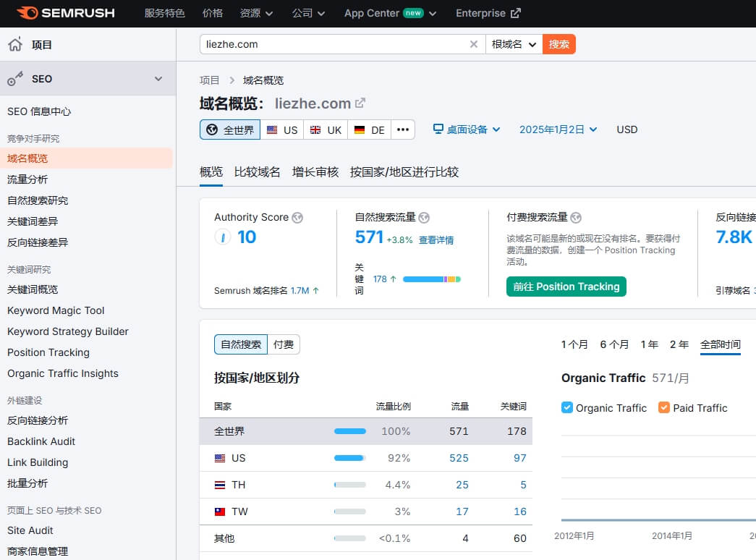Switch to the Compare Domains tab
Image resolution: width=756 pixels, height=560 pixels.
257,171
